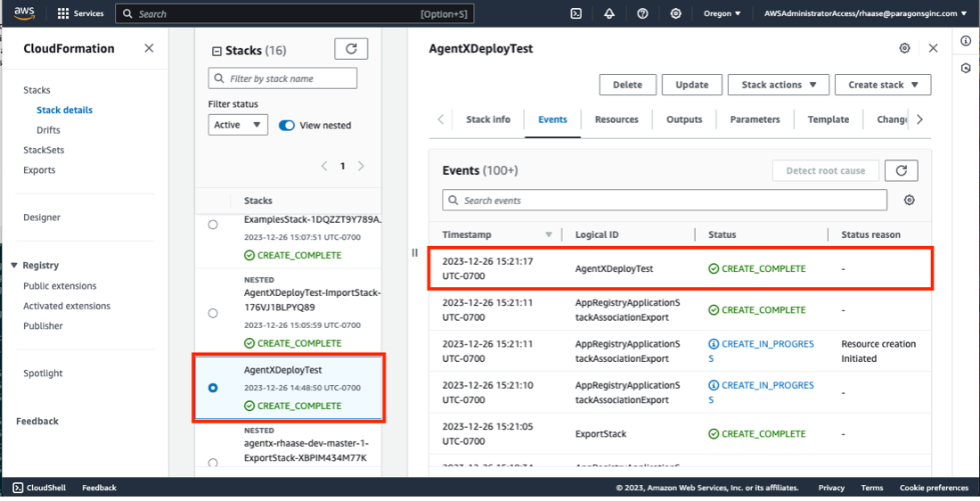The image size is (980, 501).
Task: Open the help question mark icon
Action: coord(642,13)
